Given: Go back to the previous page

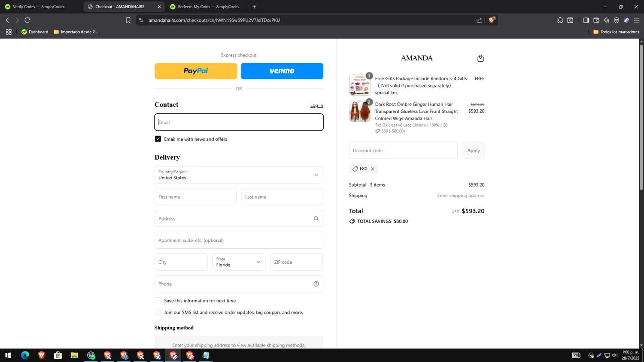Looking at the screenshot, I should point(7,20).
